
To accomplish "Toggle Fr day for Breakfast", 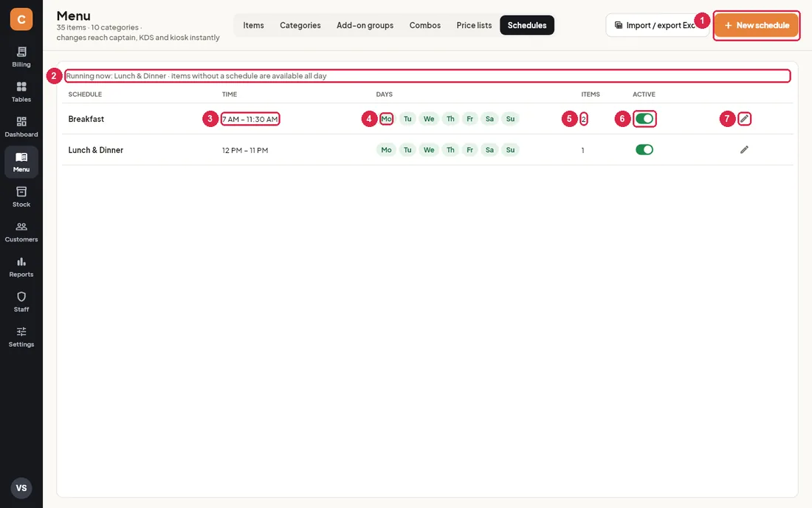I will pos(469,119).
